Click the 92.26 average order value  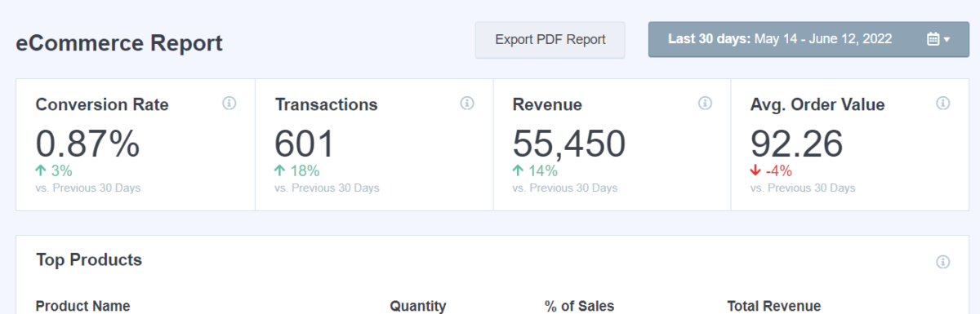(796, 144)
